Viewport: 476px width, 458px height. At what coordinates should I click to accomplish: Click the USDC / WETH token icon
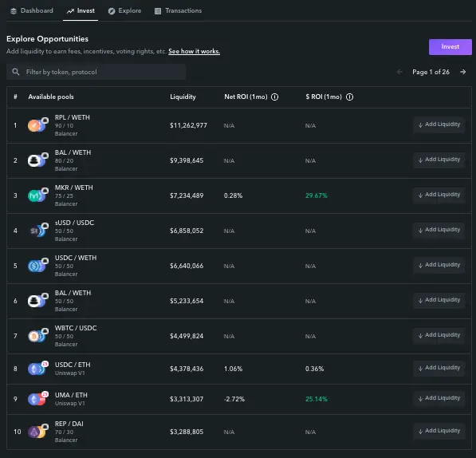[x=38, y=265]
